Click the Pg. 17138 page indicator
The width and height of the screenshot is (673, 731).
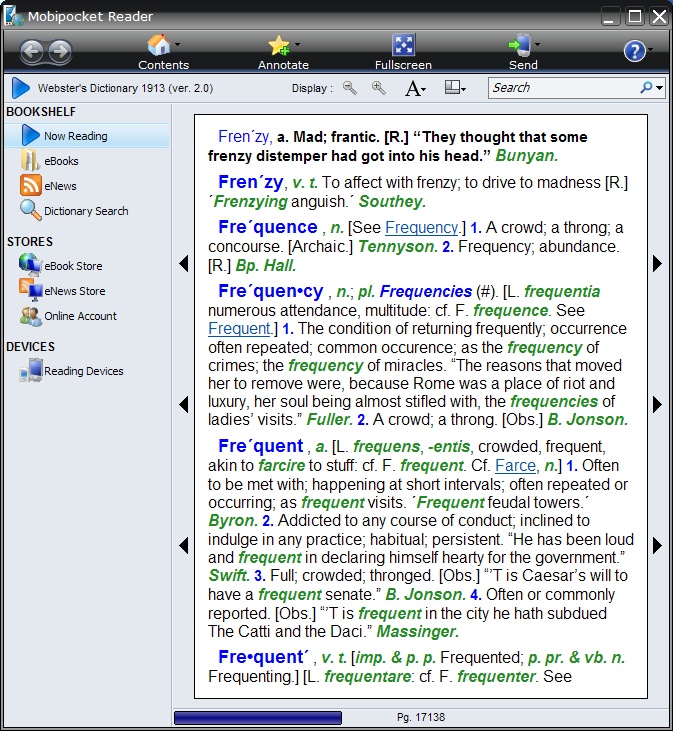click(x=420, y=717)
